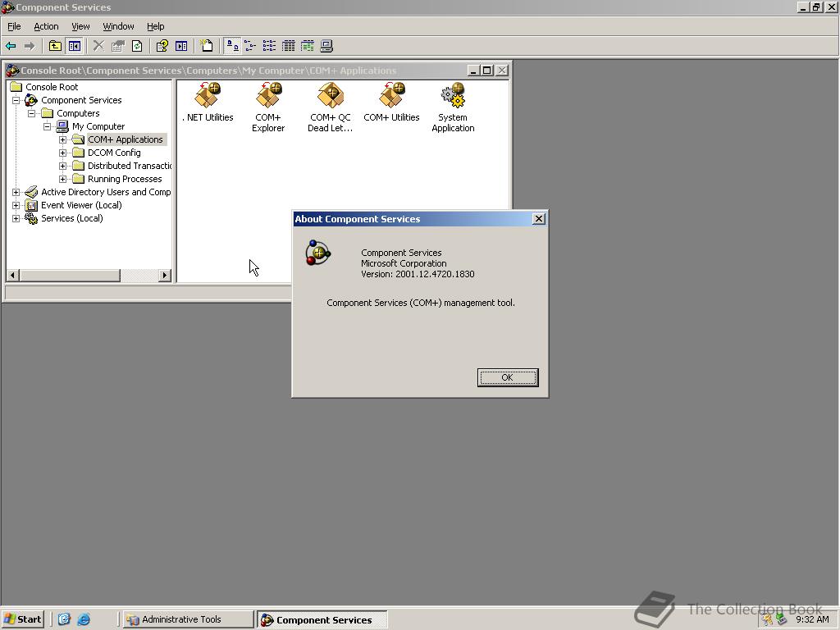Viewport: 840px width, 630px height.
Task: Select Services (Local) in the tree
Action: point(72,218)
